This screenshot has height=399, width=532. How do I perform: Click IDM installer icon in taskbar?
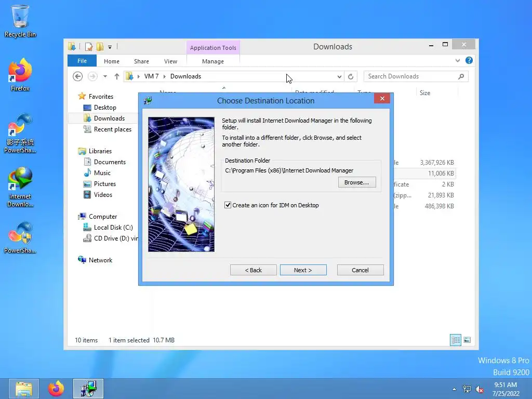[x=88, y=389]
